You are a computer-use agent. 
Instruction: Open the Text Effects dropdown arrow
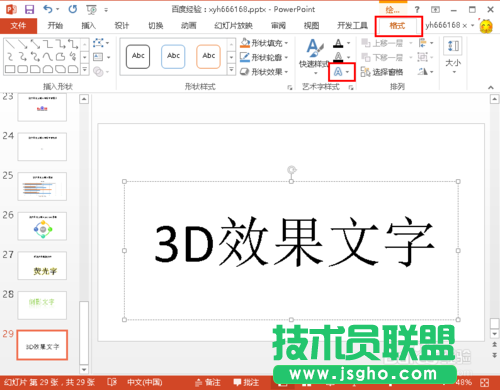pos(348,72)
